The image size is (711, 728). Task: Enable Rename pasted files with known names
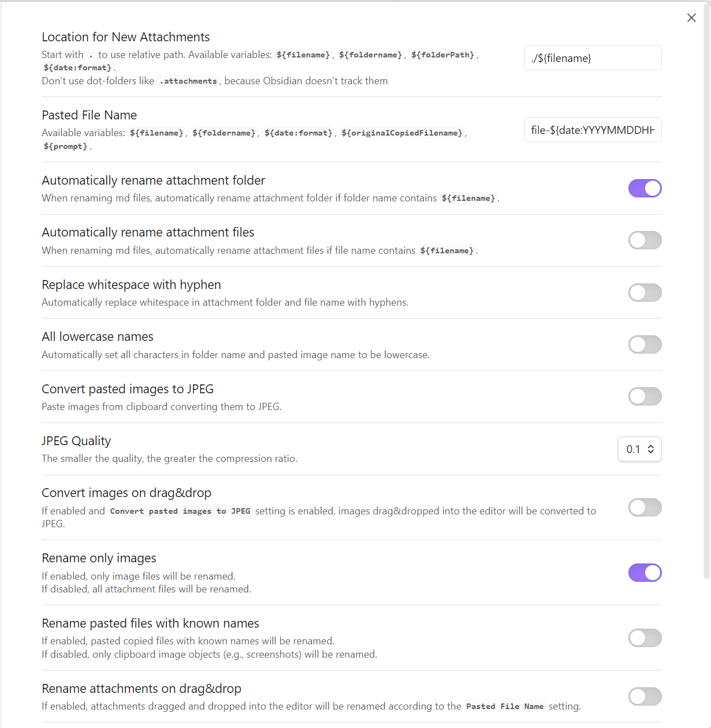pyautogui.click(x=645, y=638)
